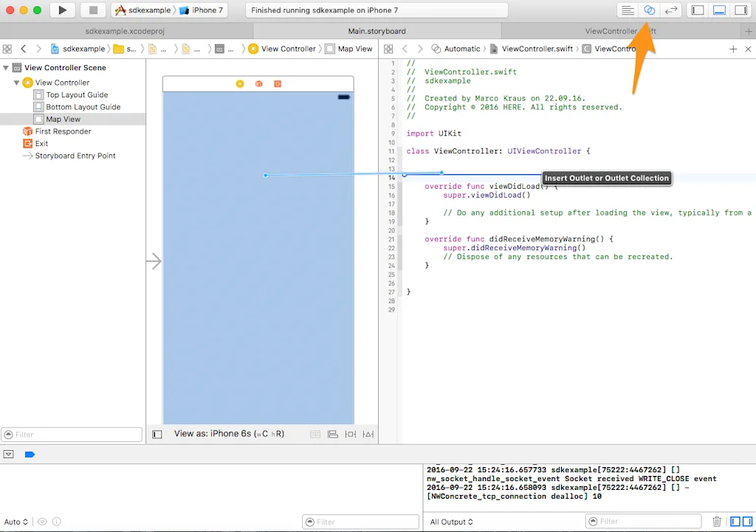
Task: Stop the running app
Action: tap(93, 10)
